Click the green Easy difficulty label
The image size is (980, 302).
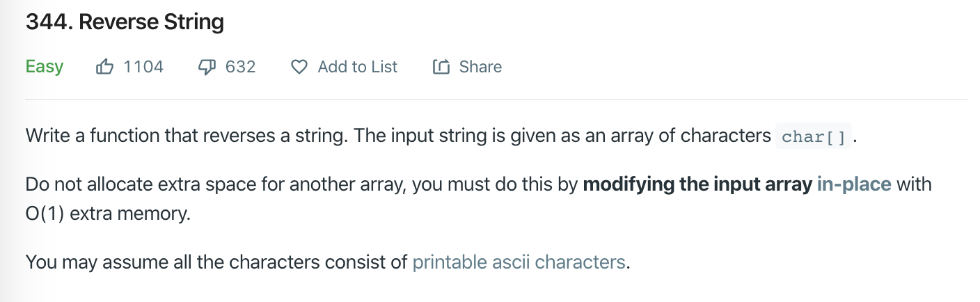pos(45,67)
